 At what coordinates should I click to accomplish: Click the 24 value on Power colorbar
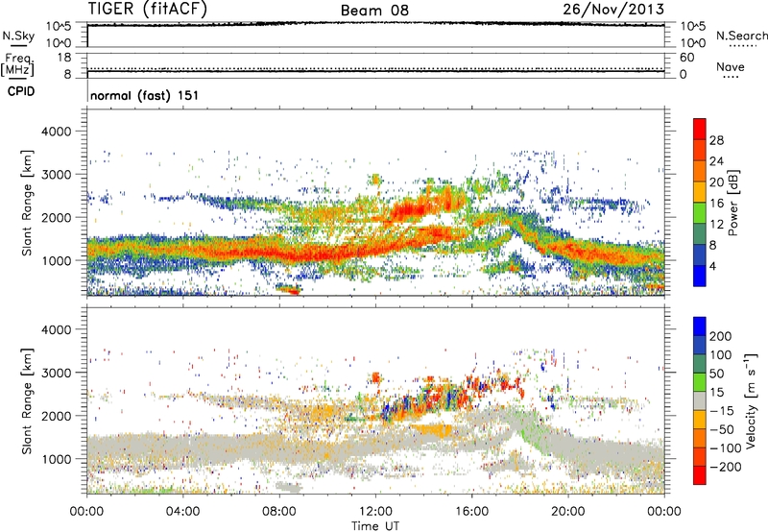(x=716, y=161)
